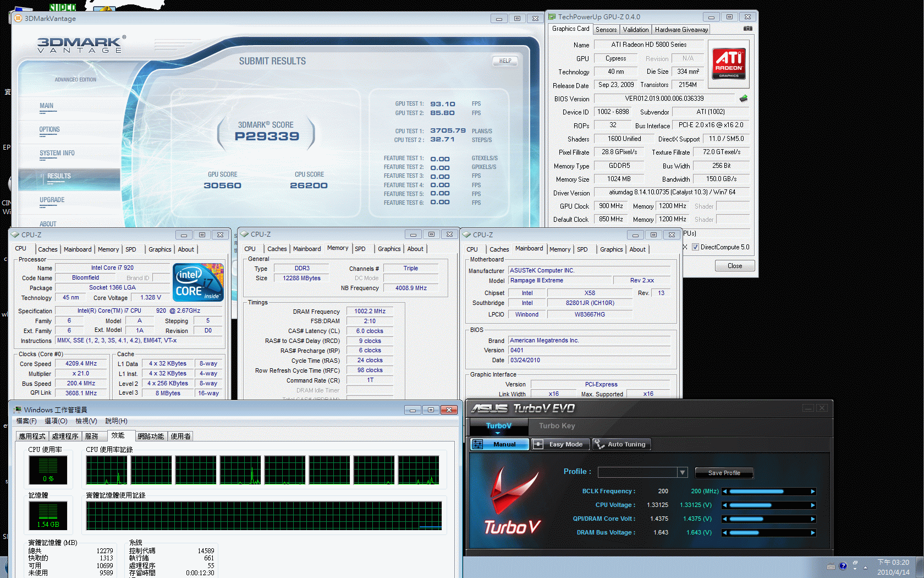This screenshot has width=924, height=578.
Task: Switch to Mainboard tab in left CPU-Z window
Action: (x=78, y=249)
